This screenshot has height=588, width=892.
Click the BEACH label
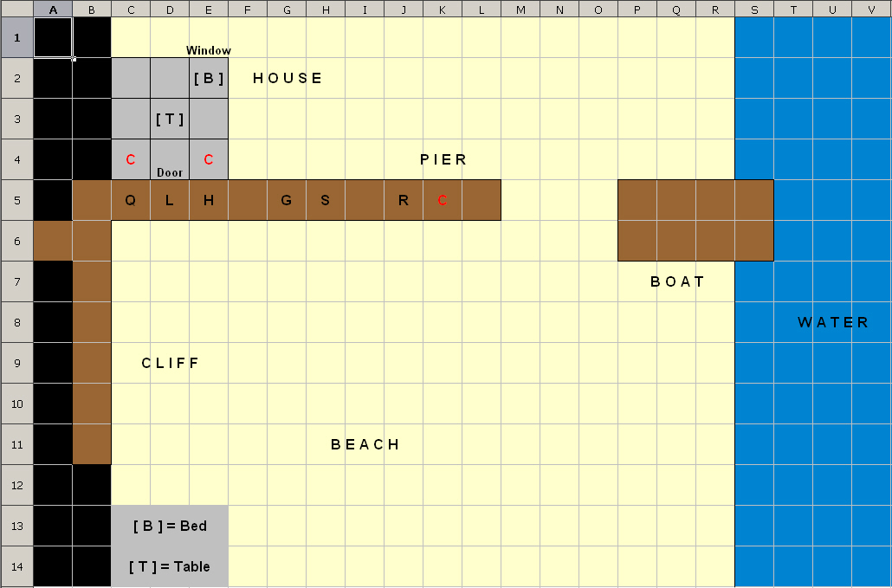(x=365, y=444)
